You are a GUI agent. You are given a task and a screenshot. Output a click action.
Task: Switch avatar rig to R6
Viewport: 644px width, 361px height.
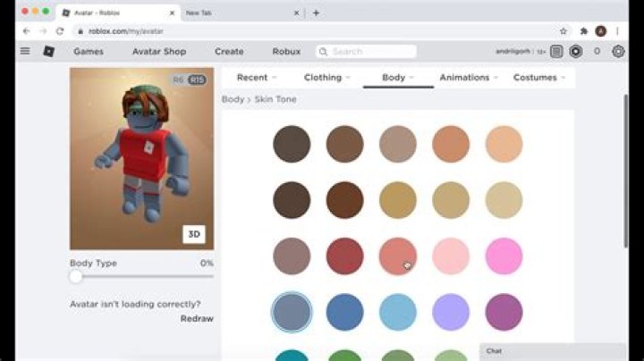[x=178, y=80]
